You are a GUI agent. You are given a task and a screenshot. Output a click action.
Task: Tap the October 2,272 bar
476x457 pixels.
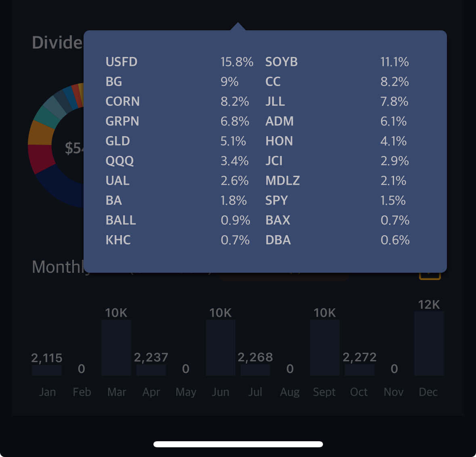click(x=359, y=370)
